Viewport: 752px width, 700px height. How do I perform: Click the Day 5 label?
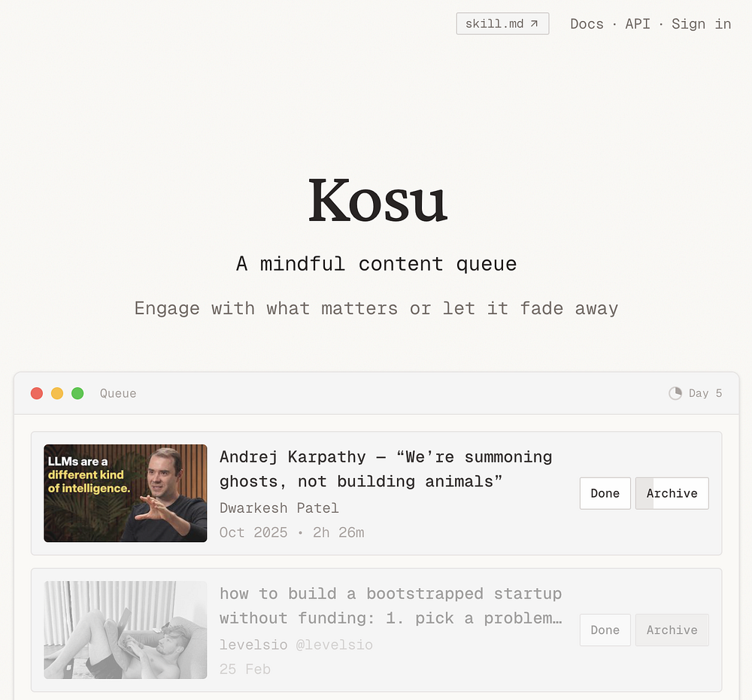(705, 393)
